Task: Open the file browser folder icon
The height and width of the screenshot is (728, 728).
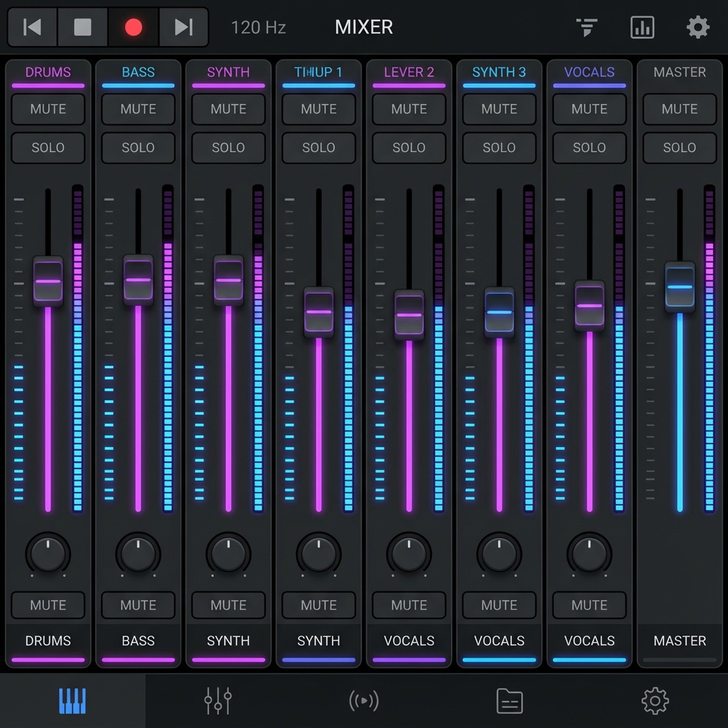Action: (509, 701)
